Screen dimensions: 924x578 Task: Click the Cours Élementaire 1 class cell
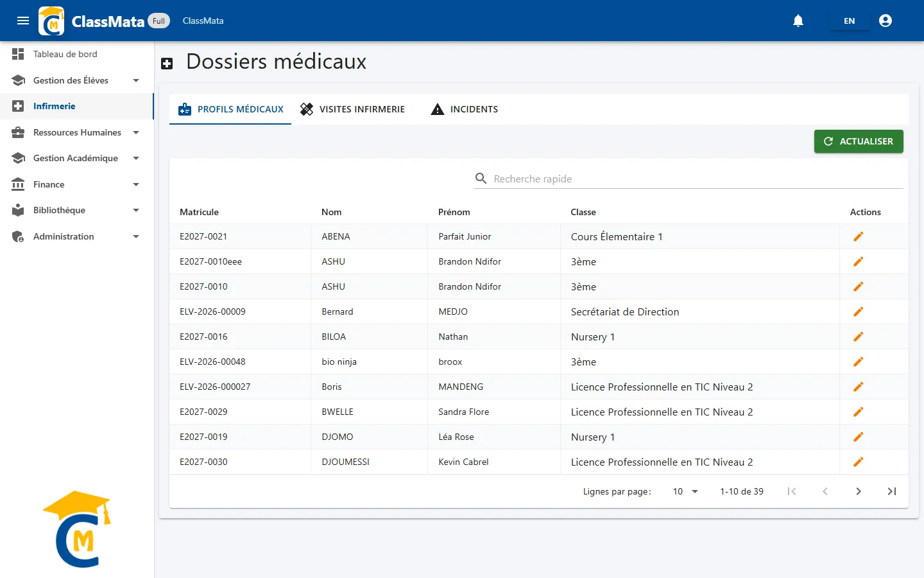tap(700, 236)
